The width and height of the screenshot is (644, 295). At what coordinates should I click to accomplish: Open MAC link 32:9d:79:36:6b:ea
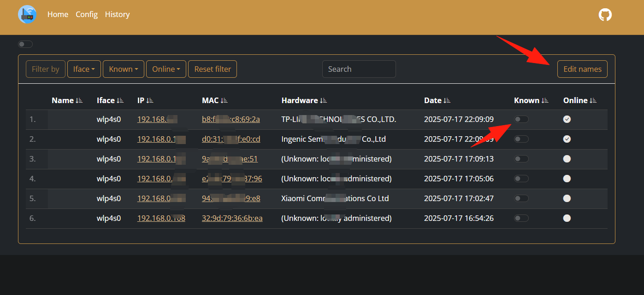[x=232, y=218]
